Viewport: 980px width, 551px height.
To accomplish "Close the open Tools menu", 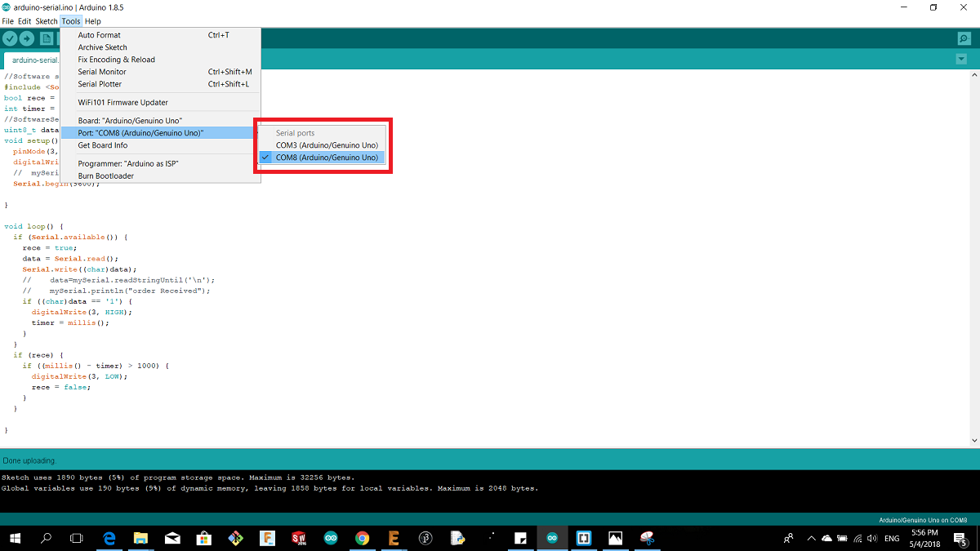I will [71, 21].
